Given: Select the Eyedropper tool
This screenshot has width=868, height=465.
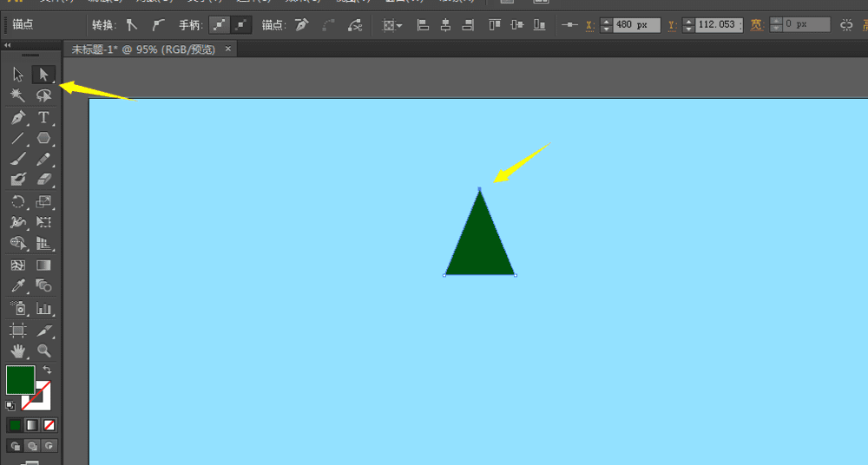Looking at the screenshot, I should click(x=17, y=285).
